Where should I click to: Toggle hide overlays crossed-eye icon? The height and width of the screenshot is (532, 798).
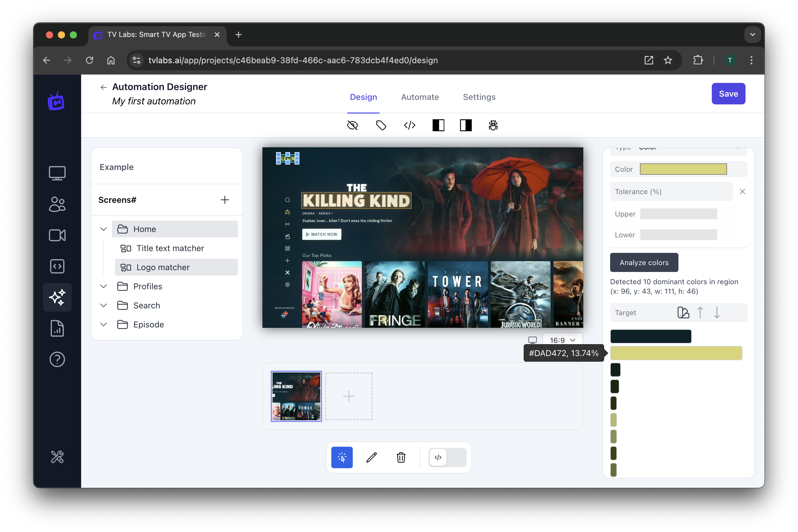click(x=352, y=126)
